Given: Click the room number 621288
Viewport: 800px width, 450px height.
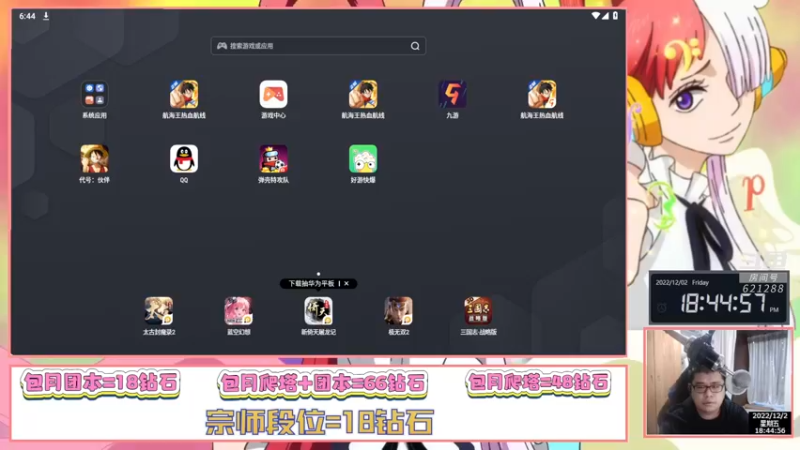Looking at the screenshot, I should [763, 289].
